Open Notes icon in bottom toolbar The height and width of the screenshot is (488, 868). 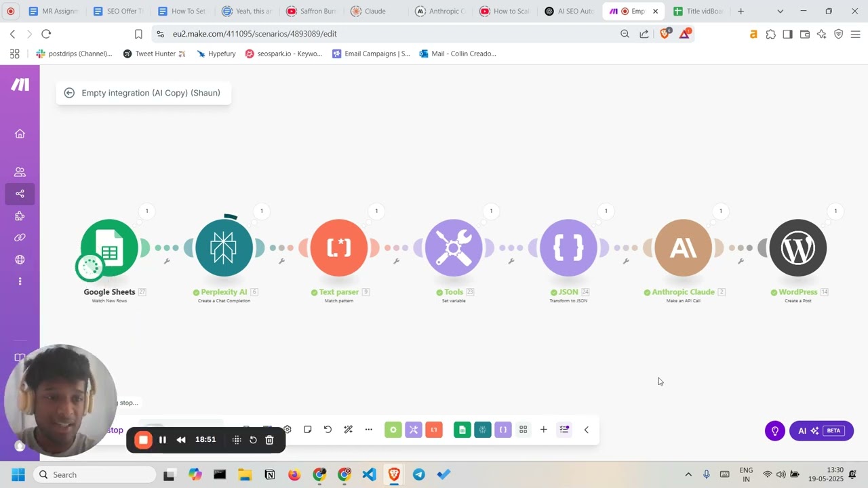click(x=308, y=430)
